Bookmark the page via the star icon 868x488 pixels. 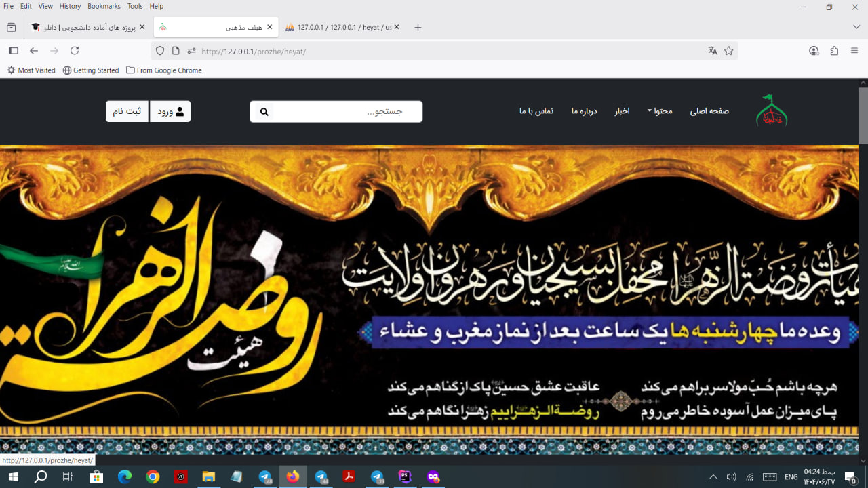(728, 50)
